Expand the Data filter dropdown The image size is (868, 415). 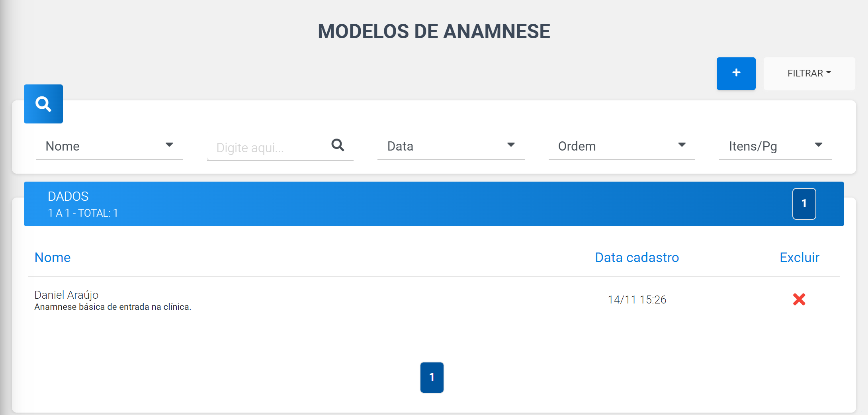[451, 146]
